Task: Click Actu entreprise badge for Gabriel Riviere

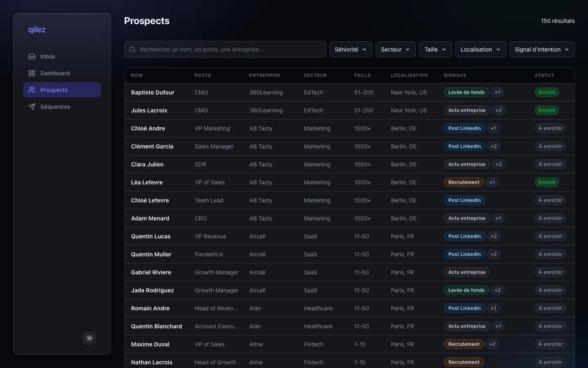Action: click(467, 272)
